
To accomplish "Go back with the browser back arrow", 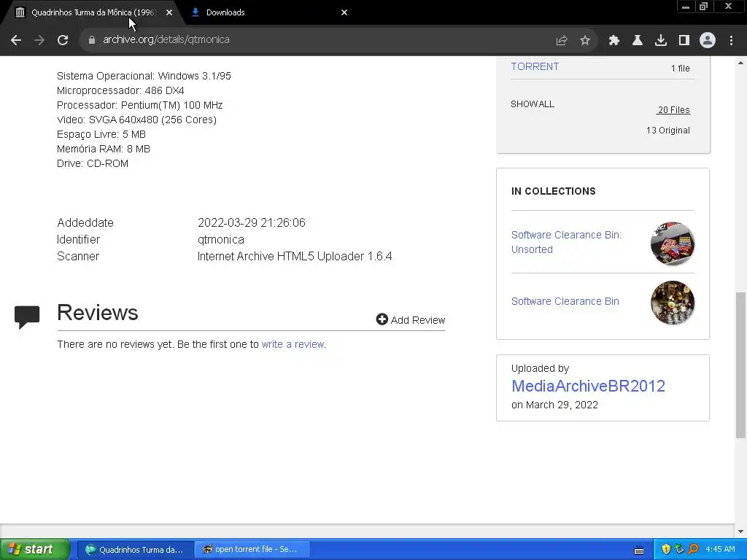I will click(x=16, y=40).
